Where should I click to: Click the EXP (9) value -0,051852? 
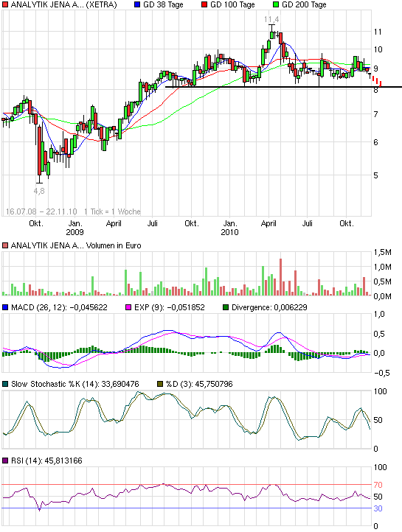pos(186,307)
